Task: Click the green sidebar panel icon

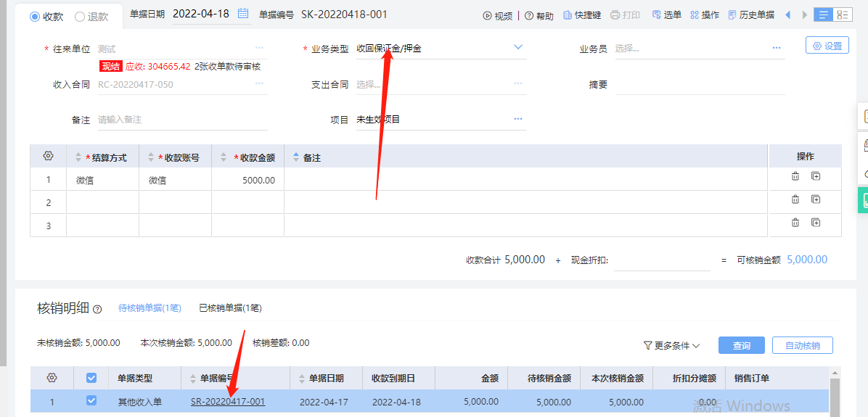Action: [x=863, y=200]
